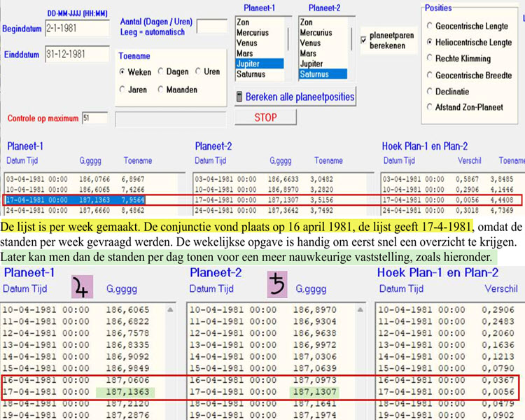Select the daily row 11-04-1981 with 186,6822
Screen dimensions: 525x420
point(76,321)
